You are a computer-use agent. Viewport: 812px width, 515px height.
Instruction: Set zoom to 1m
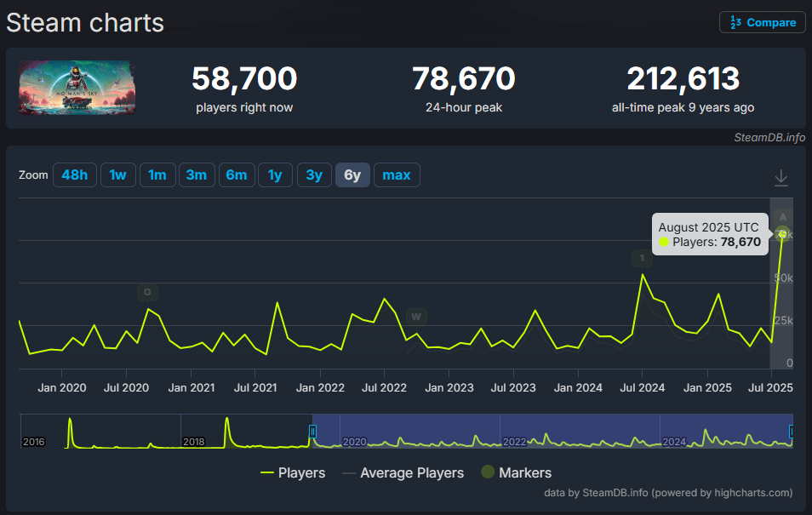pos(157,175)
